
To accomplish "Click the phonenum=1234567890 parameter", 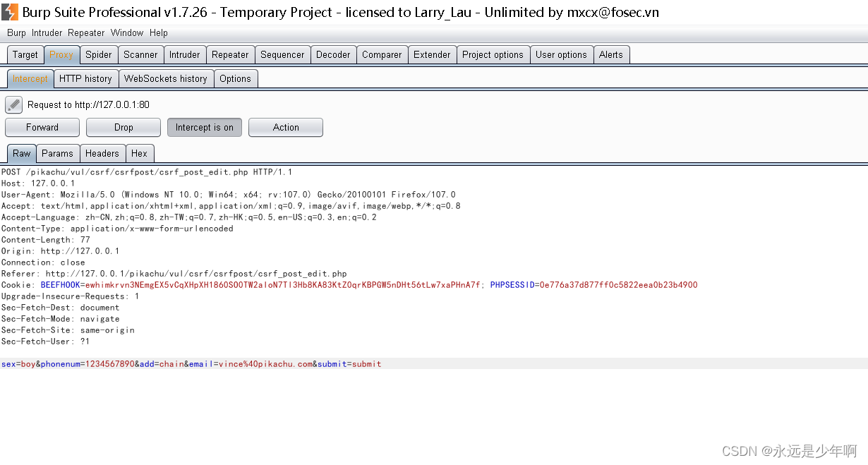I will [x=88, y=364].
